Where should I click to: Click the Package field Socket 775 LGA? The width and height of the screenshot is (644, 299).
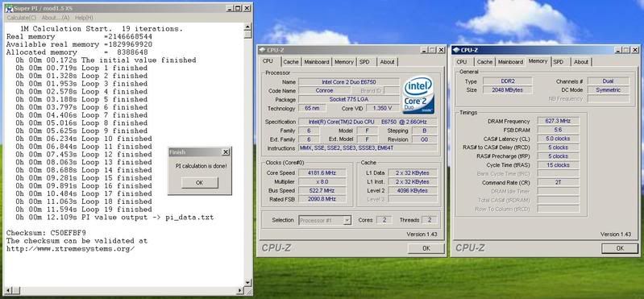[x=349, y=99]
